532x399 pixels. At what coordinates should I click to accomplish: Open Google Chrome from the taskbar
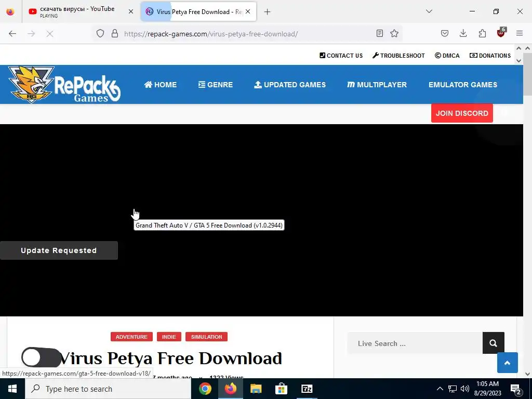205,389
